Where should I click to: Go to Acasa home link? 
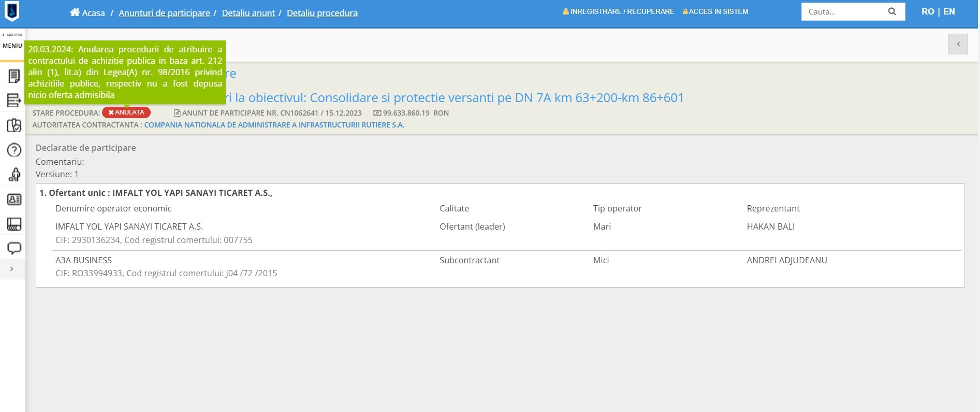click(x=93, y=13)
